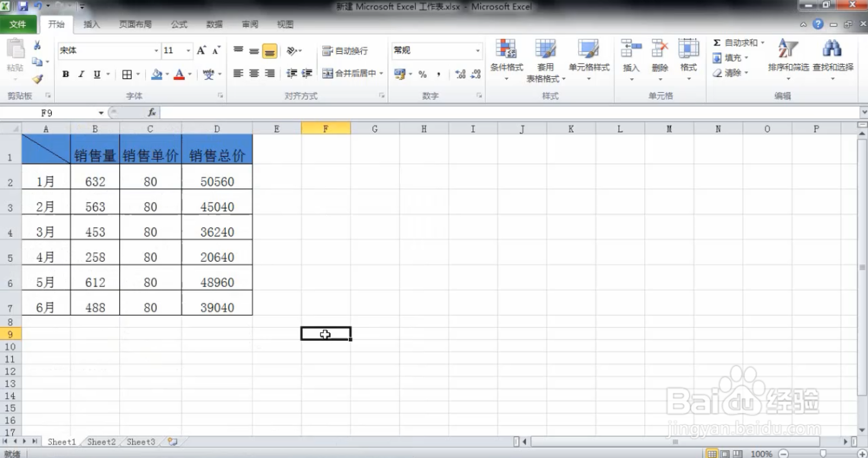Viewport: 868px width, 458px height.
Task: Decrease font size with smaller A
Action: (216, 50)
